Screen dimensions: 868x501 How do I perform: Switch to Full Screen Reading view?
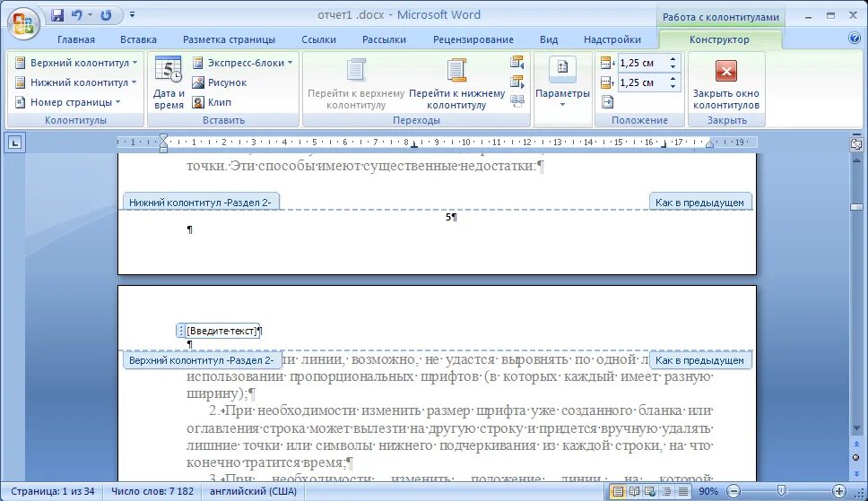(634, 491)
